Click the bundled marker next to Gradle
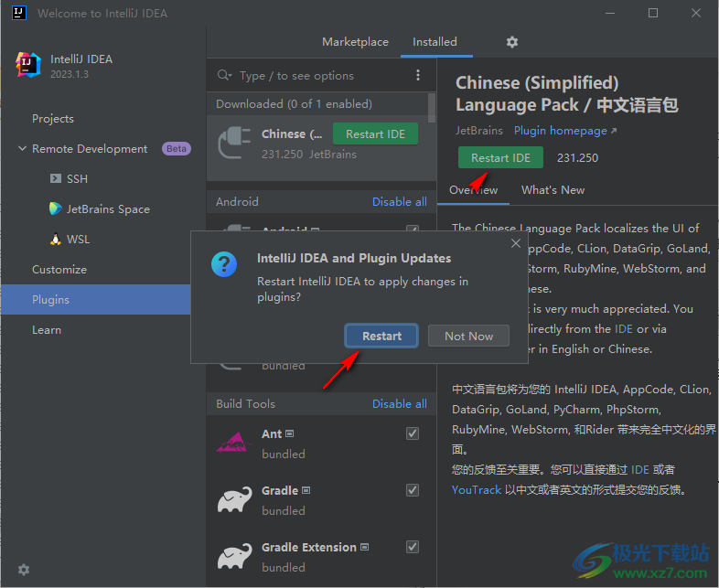Image resolution: width=719 pixels, height=588 pixels. pos(306,490)
